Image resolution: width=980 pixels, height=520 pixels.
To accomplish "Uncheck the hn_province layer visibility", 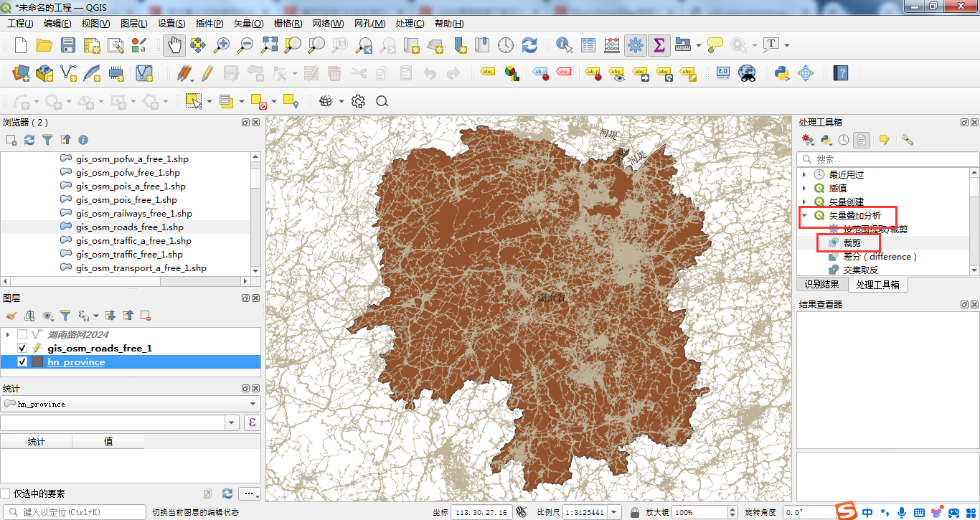I will pyautogui.click(x=22, y=362).
